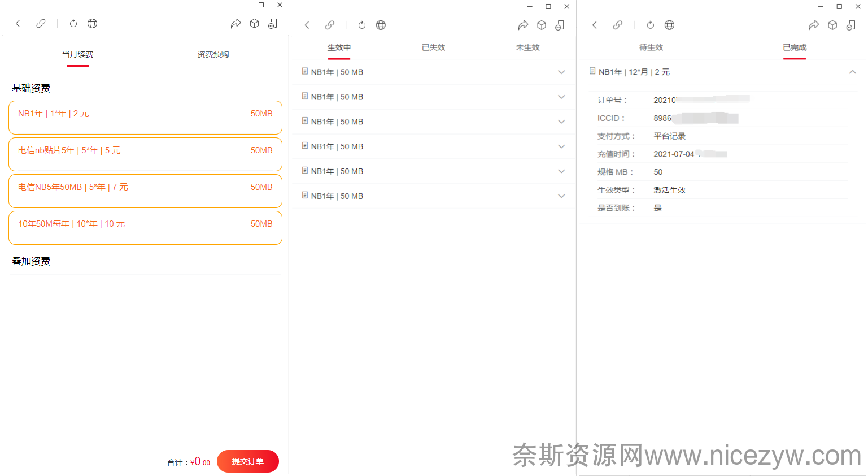Click back arrow in the 当月续费 window
Viewport: 868px width, 476px height.
pyautogui.click(x=18, y=24)
